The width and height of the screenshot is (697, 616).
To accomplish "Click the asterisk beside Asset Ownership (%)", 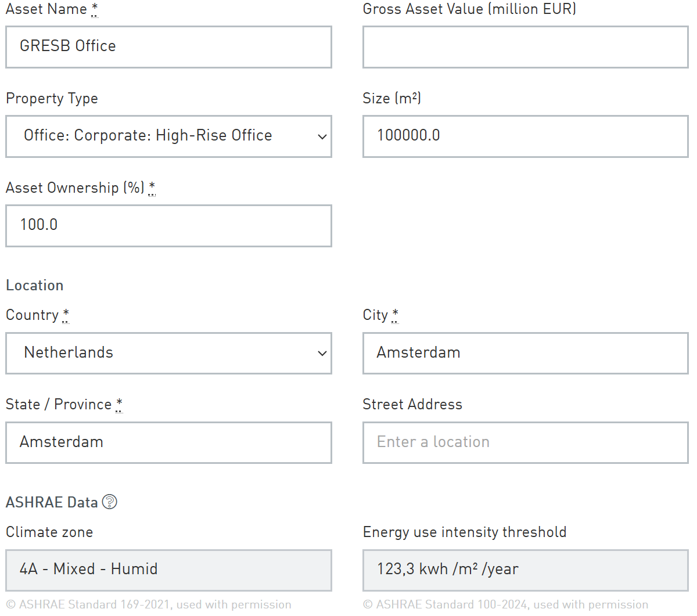I will pos(152,188).
